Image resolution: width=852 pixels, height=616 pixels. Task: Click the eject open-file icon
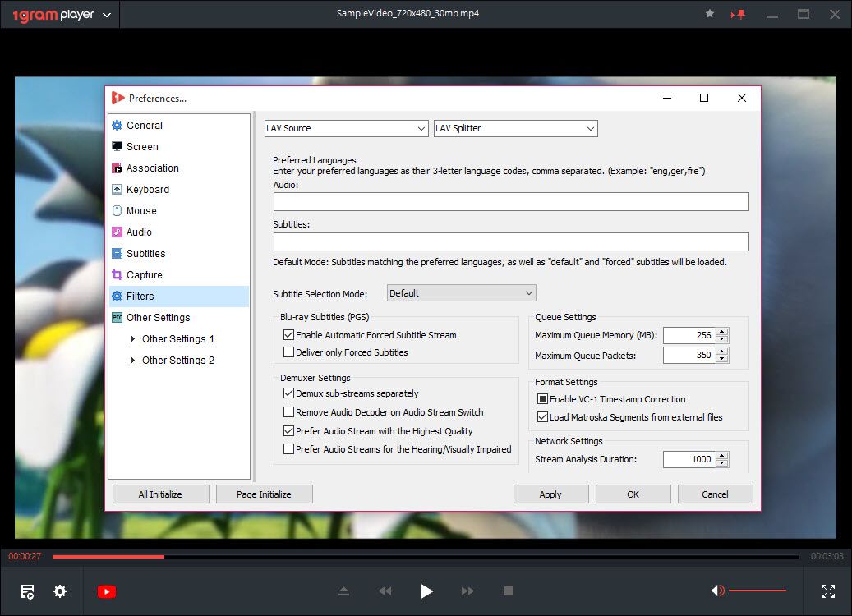pyautogui.click(x=344, y=591)
